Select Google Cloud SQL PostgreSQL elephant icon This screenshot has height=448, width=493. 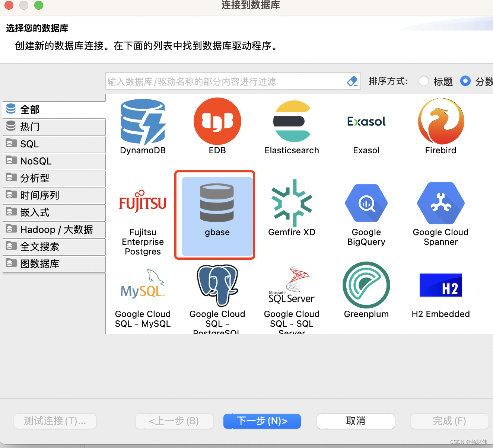217,285
